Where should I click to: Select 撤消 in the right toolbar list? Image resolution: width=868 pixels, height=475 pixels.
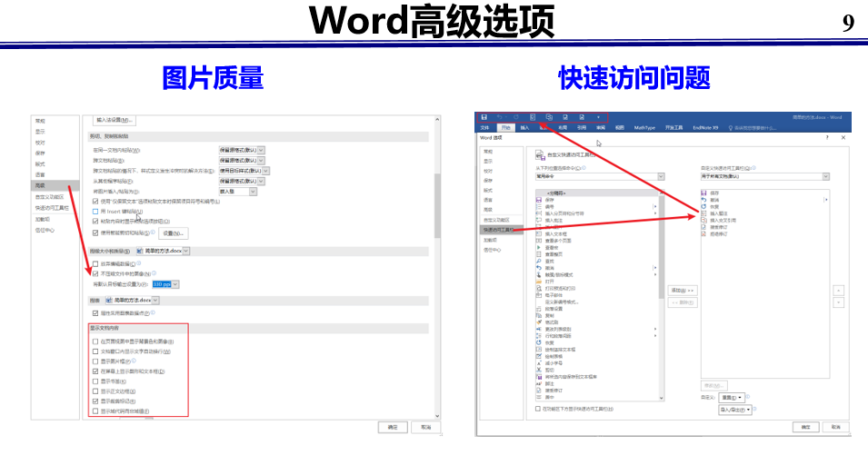[711, 200]
